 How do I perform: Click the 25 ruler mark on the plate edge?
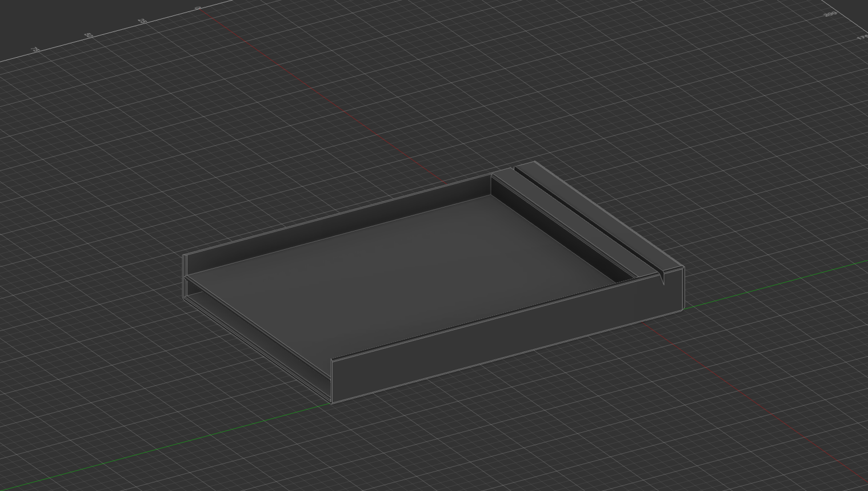143,20
